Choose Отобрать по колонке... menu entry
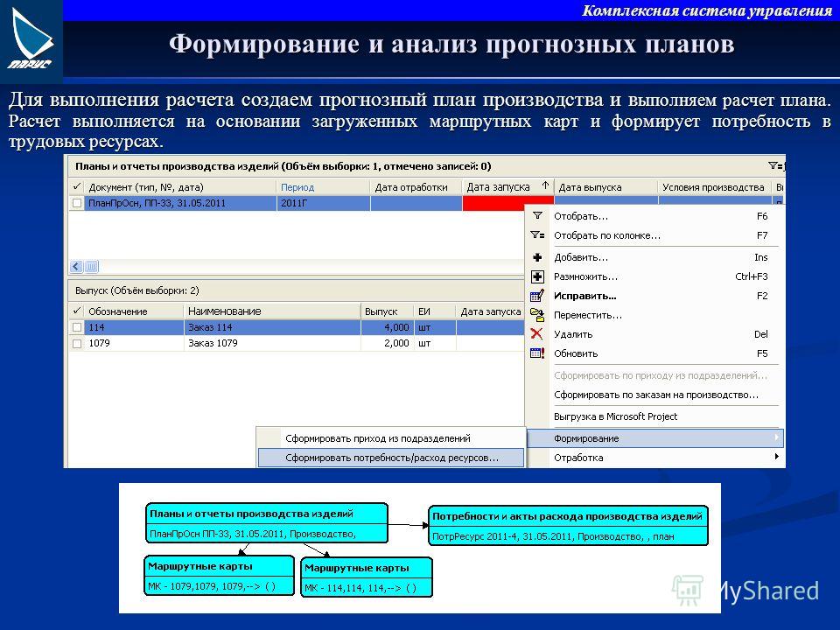The image size is (840, 630). pyautogui.click(x=655, y=235)
